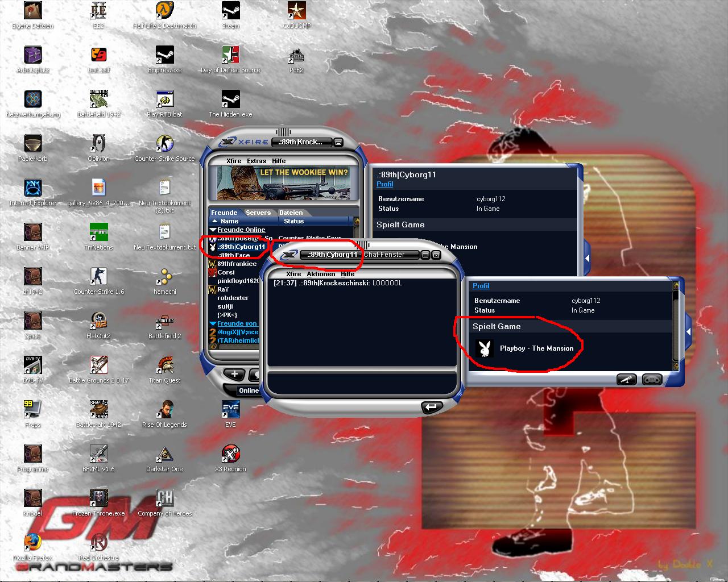Select friend pinkfloyd1620 in the list
728x582 pixels.
click(238, 281)
